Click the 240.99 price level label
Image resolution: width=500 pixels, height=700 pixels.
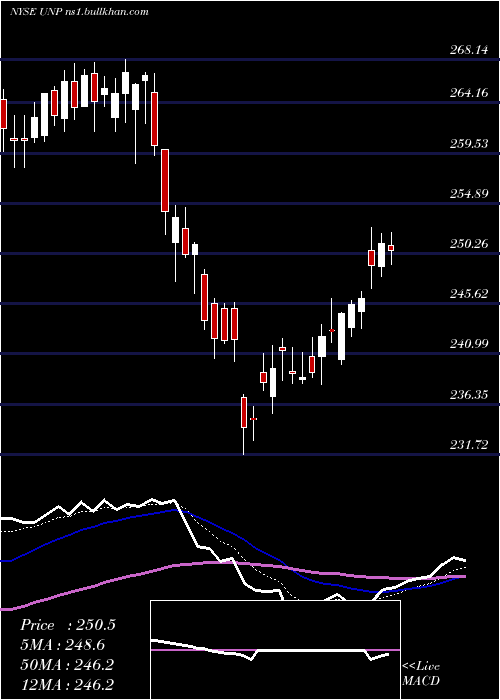(468, 344)
